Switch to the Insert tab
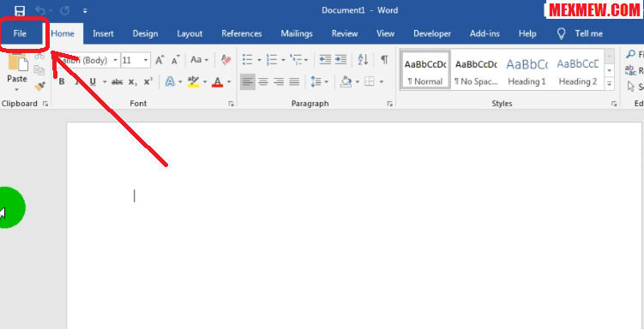 click(103, 33)
